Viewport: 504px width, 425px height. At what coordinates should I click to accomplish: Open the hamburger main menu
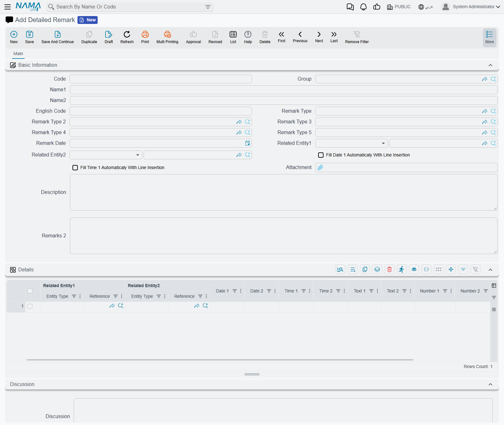tap(8, 7)
